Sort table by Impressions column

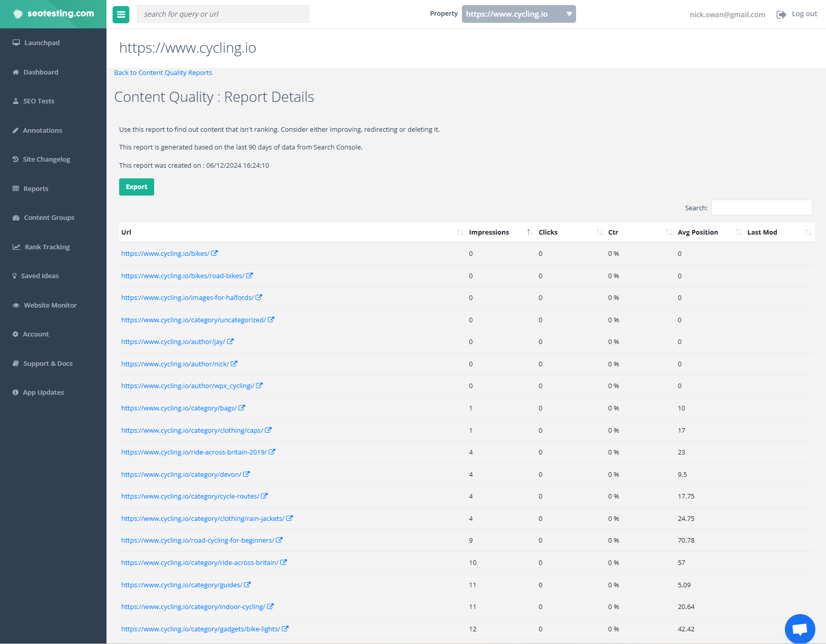pos(500,232)
